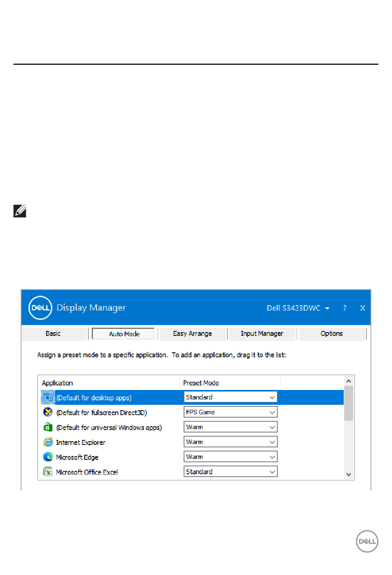Click the Internet Explorer icon
The width and height of the screenshot is (392, 575).
(48, 442)
